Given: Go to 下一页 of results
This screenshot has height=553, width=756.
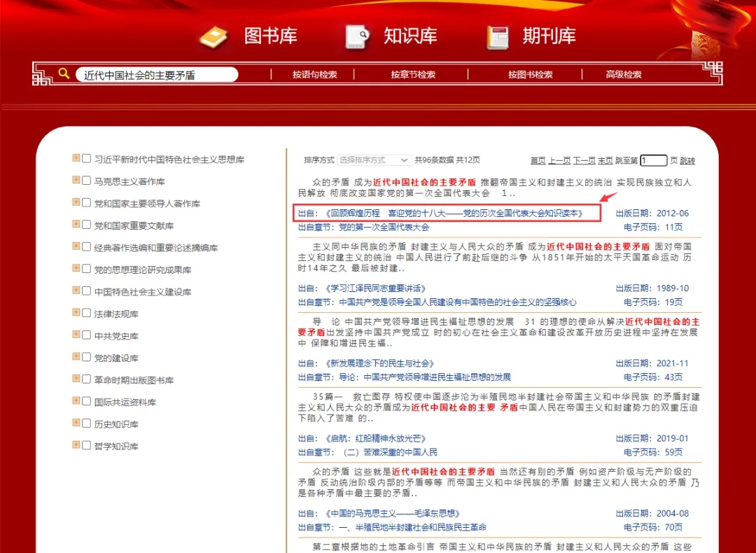Looking at the screenshot, I should pos(584,161).
